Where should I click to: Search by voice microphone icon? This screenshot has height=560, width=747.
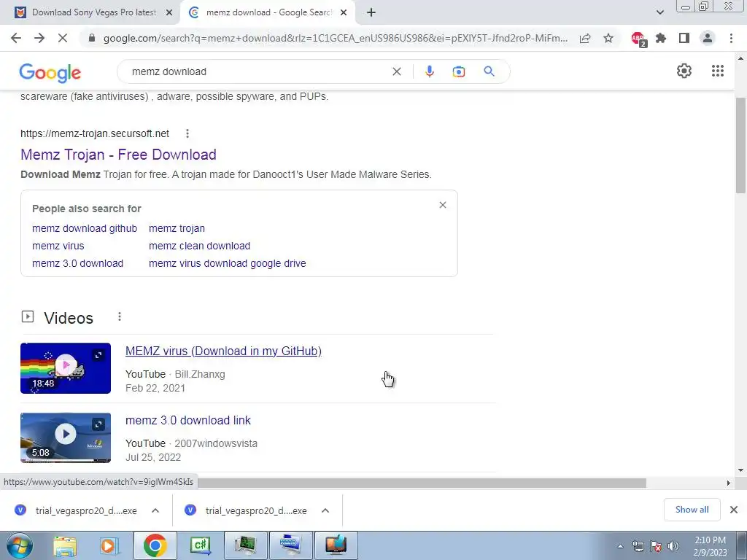point(429,71)
